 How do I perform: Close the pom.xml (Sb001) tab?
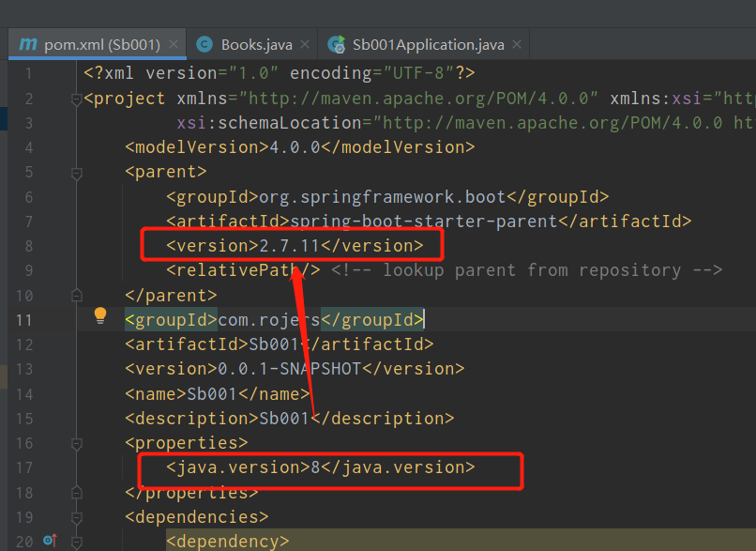(x=174, y=44)
